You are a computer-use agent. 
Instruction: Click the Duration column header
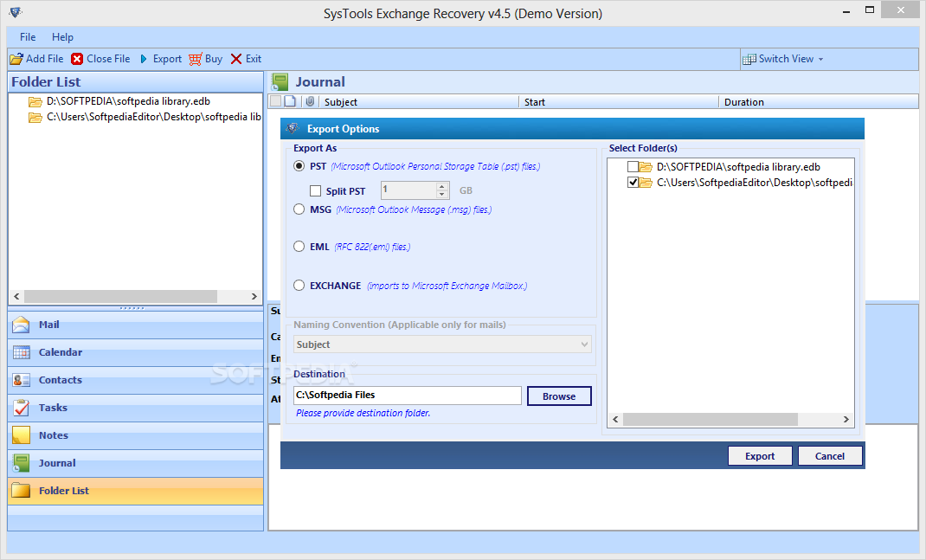[x=819, y=101]
